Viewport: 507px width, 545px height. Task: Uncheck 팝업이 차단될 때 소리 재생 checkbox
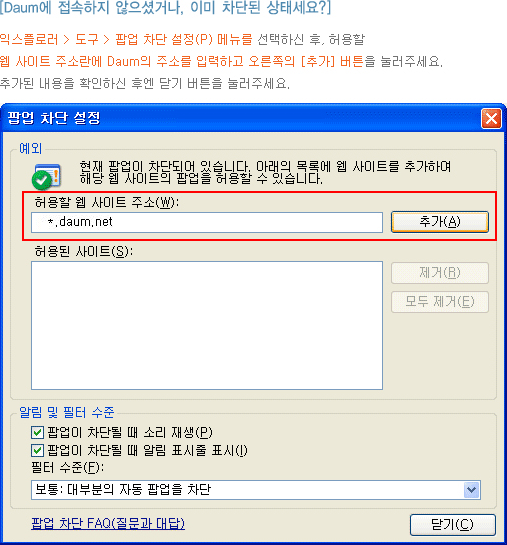[x=37, y=432]
